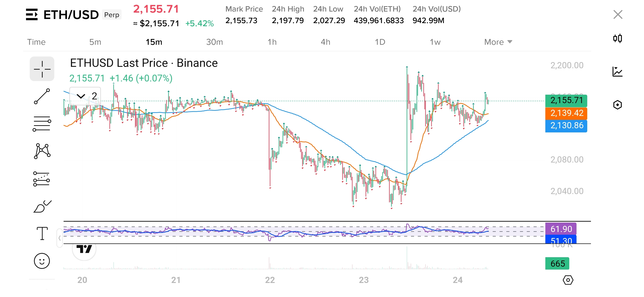
Task: Select the 1D interval
Action: click(x=380, y=42)
